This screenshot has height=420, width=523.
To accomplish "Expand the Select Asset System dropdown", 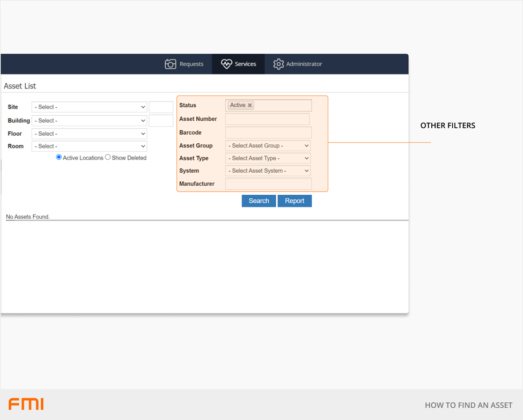I will click(x=268, y=171).
